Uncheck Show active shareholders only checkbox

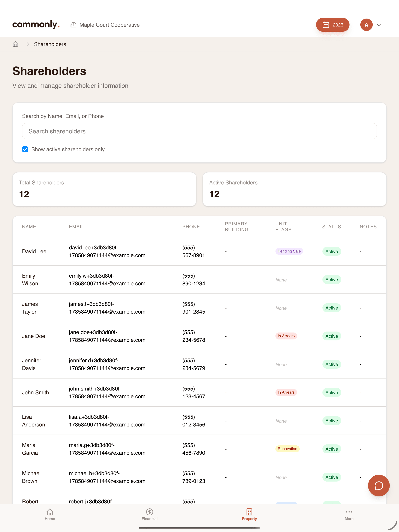[25, 149]
